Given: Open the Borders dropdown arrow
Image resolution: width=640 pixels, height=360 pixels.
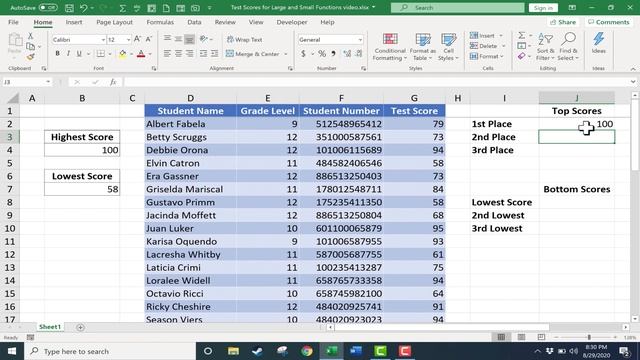Looking at the screenshot, I should pyautogui.click(x=110, y=54).
